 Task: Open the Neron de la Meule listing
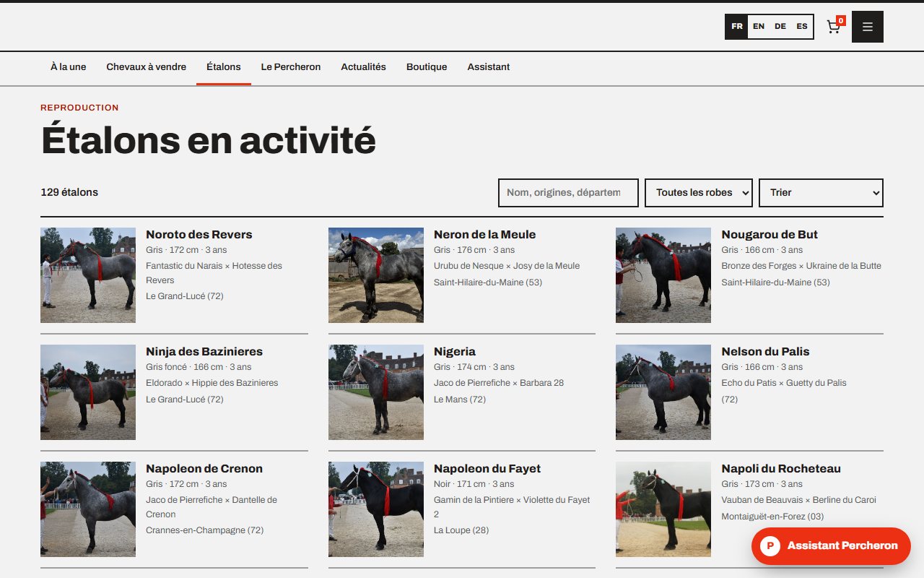[485, 235]
